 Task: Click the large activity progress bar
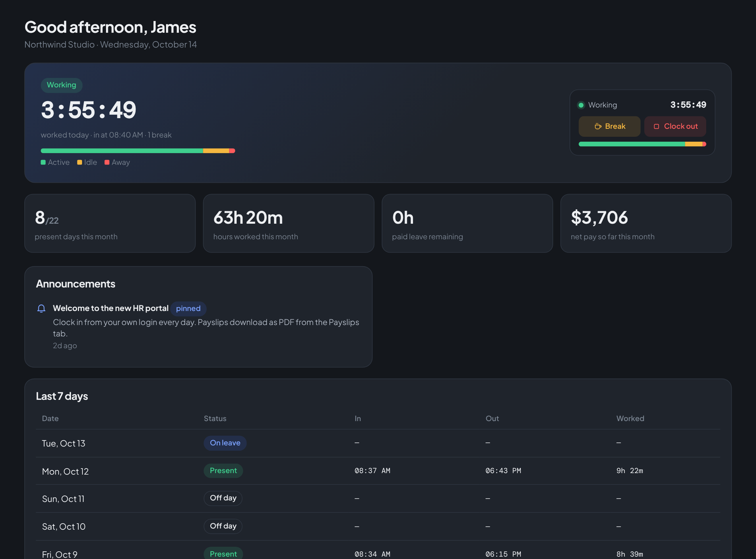(138, 151)
